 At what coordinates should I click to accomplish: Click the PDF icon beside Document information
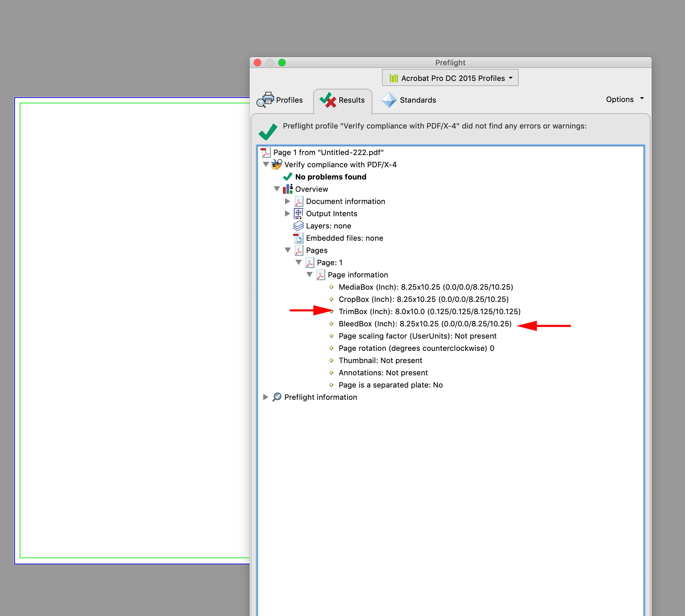point(299,201)
